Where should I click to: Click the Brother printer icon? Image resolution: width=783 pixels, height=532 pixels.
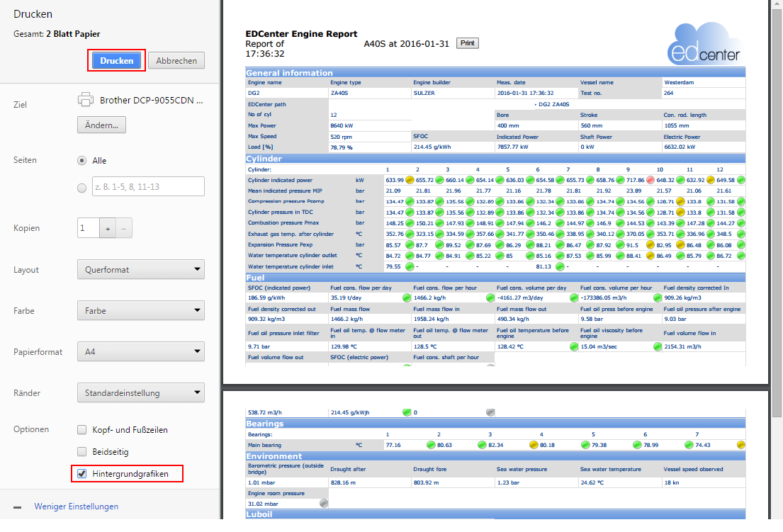point(86,100)
